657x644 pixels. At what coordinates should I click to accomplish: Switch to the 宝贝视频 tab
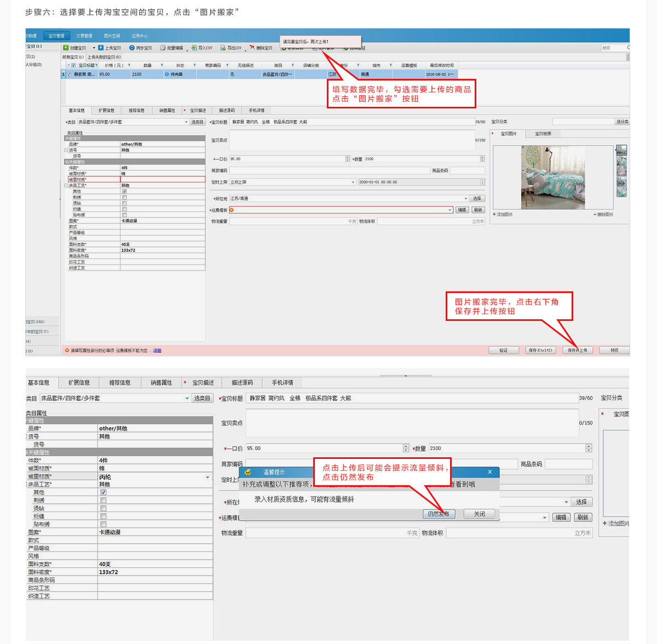click(x=543, y=134)
